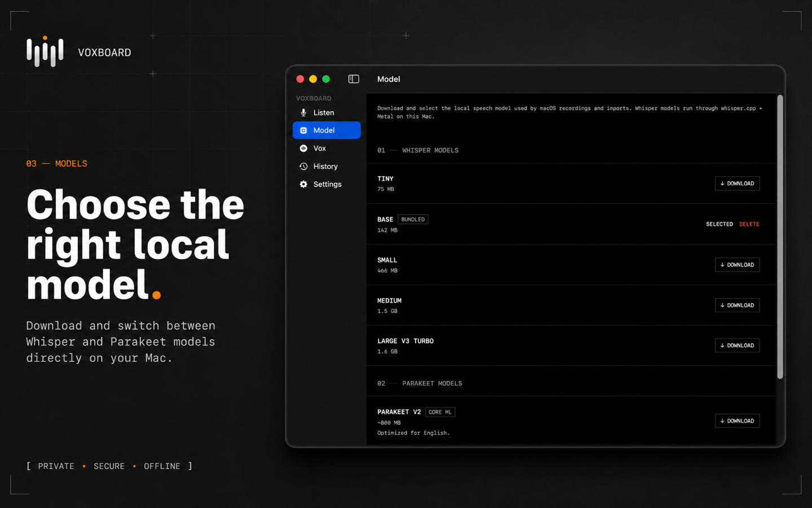
Task: Click the Medium model name
Action: (x=390, y=301)
